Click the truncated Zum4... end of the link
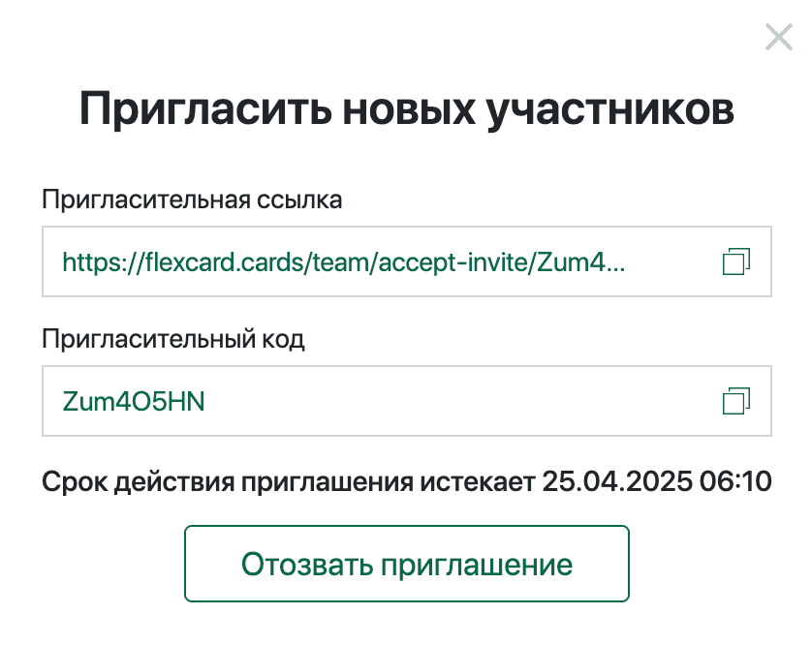Screen dimensions: 812x645 coord(581,261)
